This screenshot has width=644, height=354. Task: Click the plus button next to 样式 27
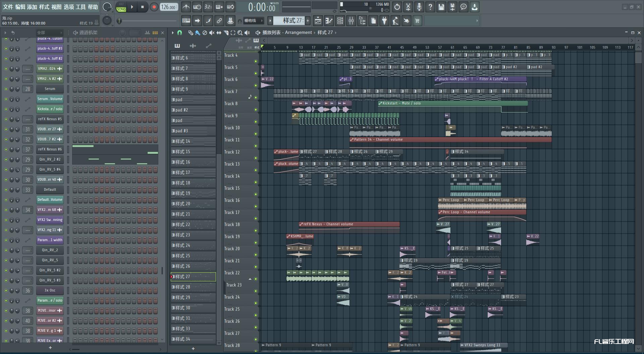coord(308,21)
